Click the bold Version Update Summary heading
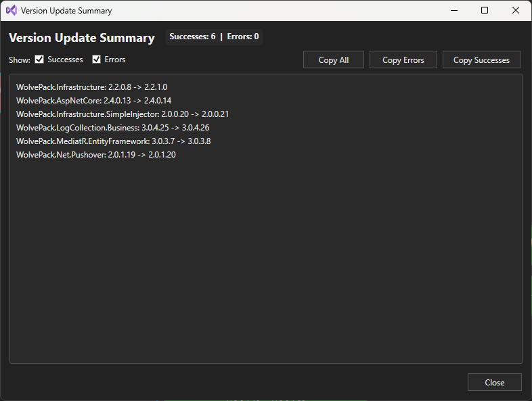Image resolution: width=532 pixels, height=401 pixels. tap(81, 38)
